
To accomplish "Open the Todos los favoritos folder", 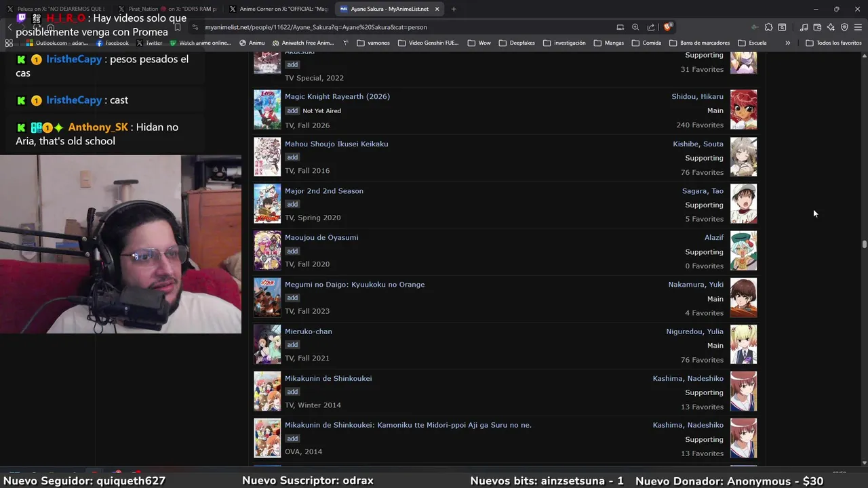I will tap(833, 43).
